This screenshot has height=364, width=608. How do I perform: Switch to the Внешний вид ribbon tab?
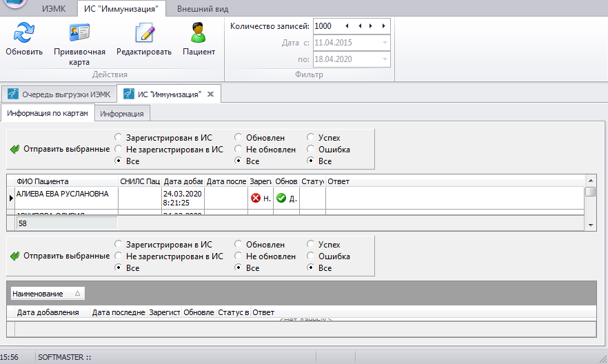coord(202,9)
